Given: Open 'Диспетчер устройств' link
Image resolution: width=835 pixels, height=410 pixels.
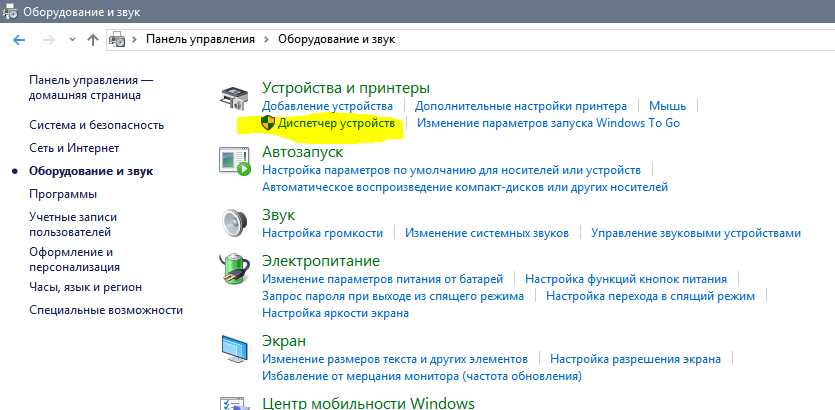Looking at the screenshot, I should (x=338, y=123).
